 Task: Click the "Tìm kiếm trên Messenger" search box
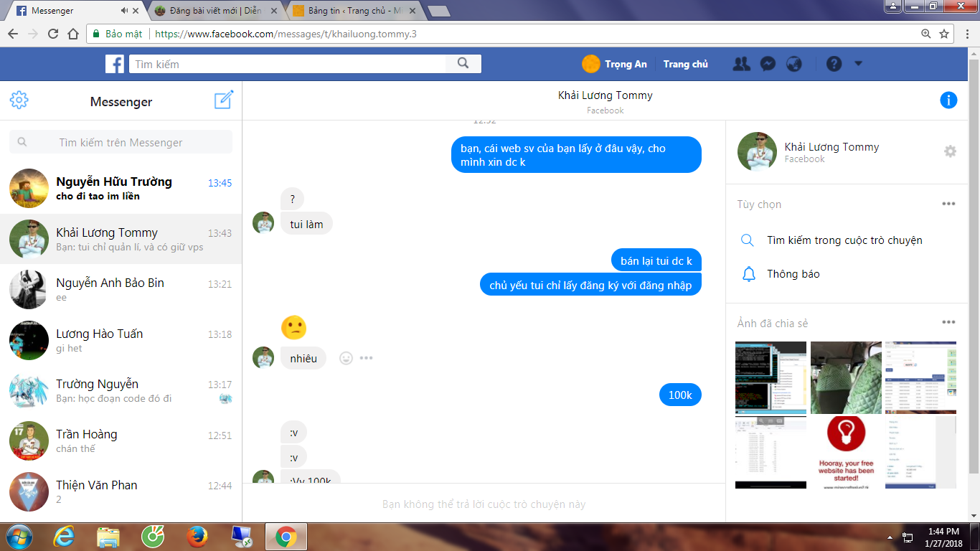(x=121, y=142)
